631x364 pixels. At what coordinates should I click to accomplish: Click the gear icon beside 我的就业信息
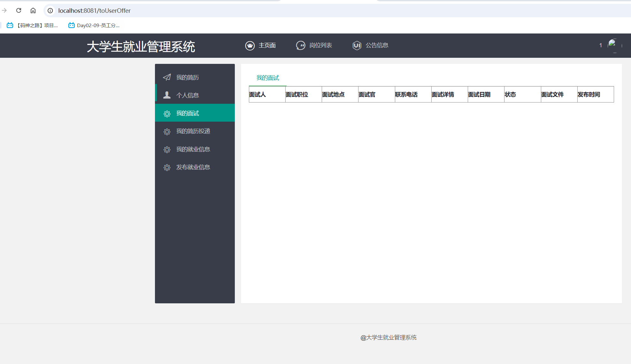(167, 149)
